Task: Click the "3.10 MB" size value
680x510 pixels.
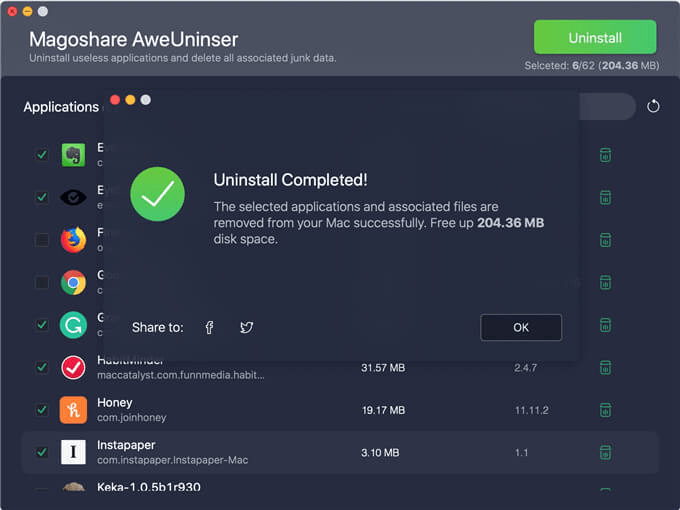Action: [x=380, y=453]
